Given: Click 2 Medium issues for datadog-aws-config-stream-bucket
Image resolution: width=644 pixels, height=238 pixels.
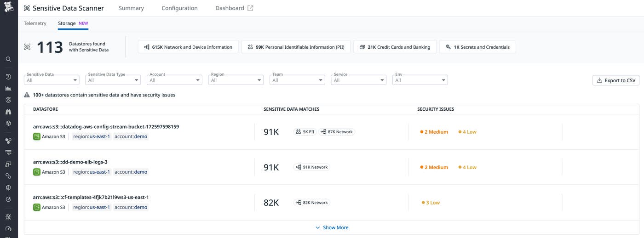Looking at the screenshot, I should pos(434,132).
